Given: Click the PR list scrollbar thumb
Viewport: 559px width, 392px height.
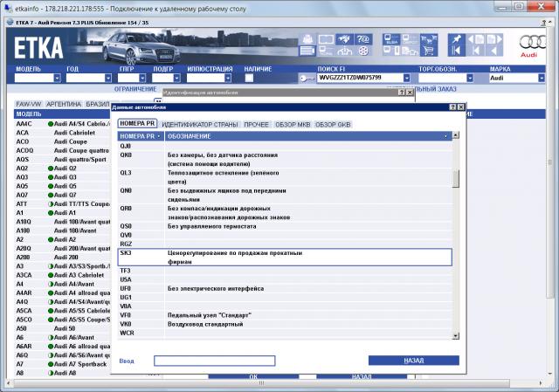Looking at the screenshot, I should click(456, 178).
